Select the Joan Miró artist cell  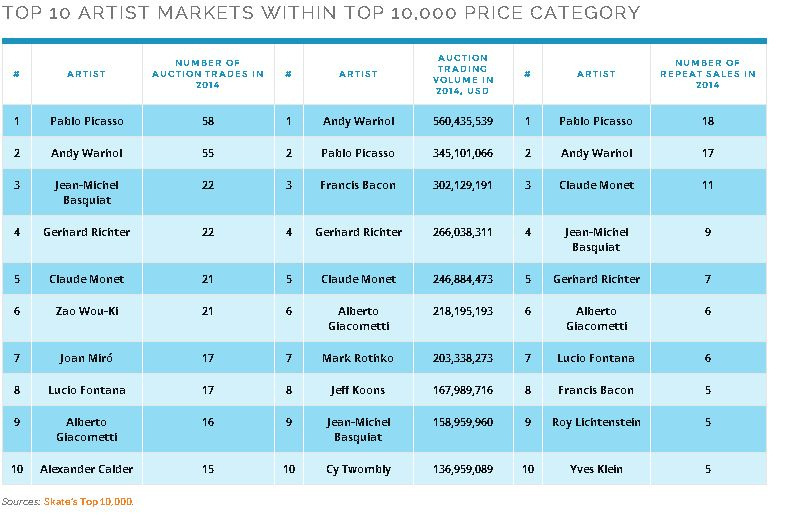point(86,358)
